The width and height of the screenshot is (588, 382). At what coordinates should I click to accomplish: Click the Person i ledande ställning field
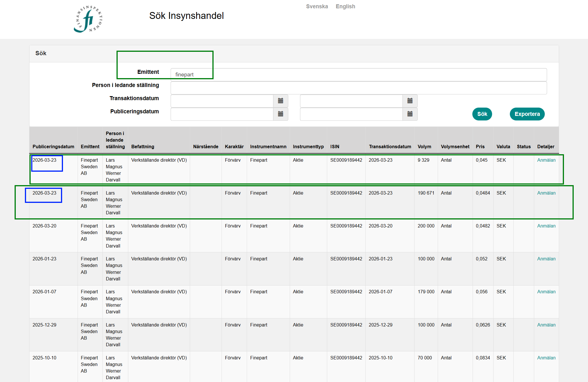point(359,88)
